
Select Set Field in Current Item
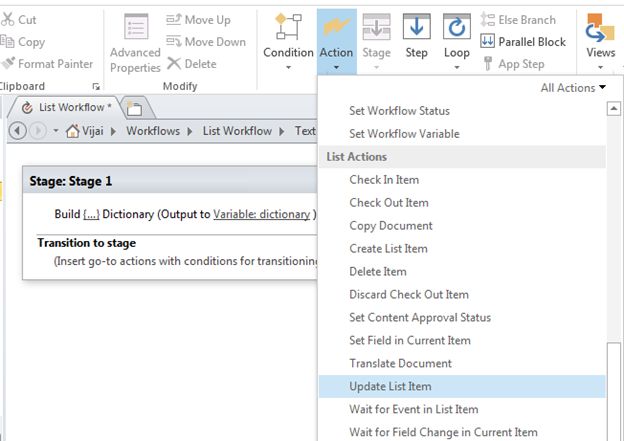coord(462,340)
